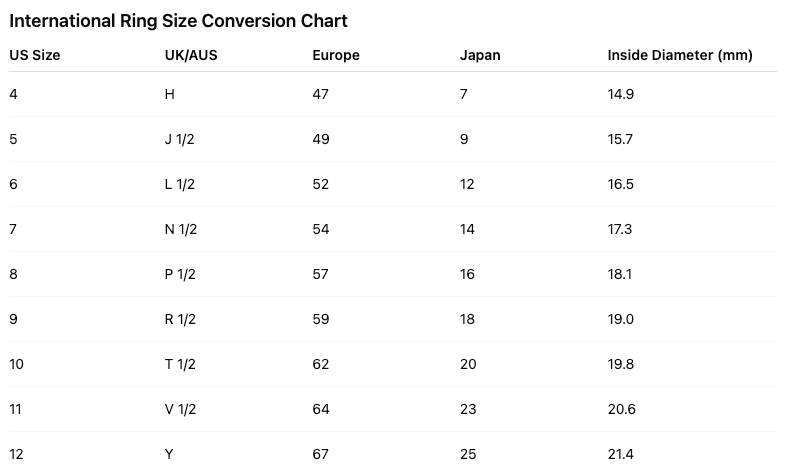Click Europe size 52 cell
This screenshot has height=476, width=785.
click(321, 184)
